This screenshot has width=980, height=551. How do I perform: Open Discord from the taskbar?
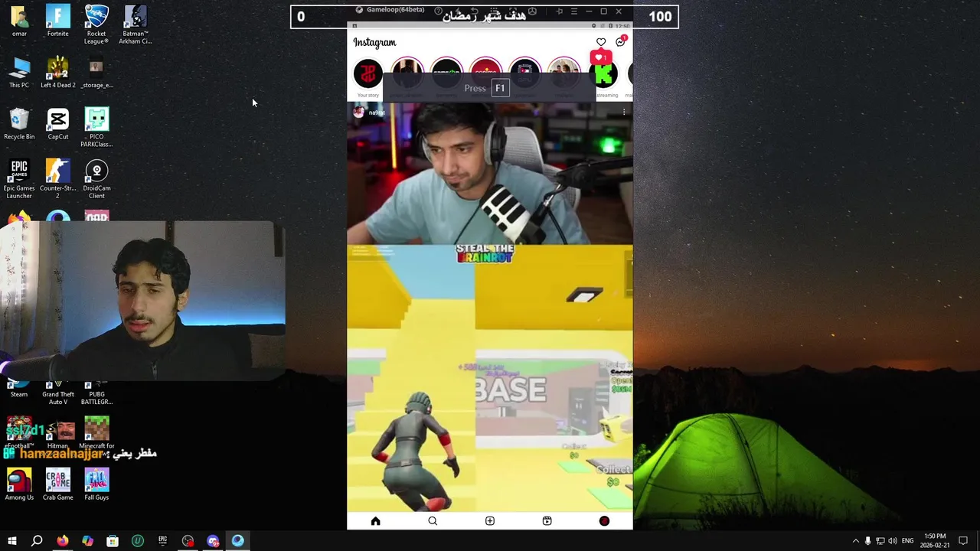[x=213, y=541]
